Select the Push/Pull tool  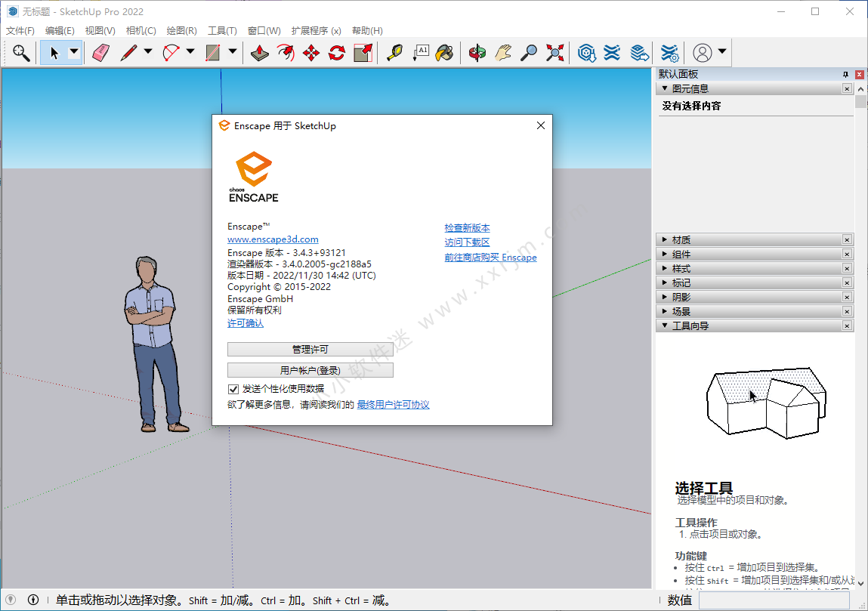259,53
